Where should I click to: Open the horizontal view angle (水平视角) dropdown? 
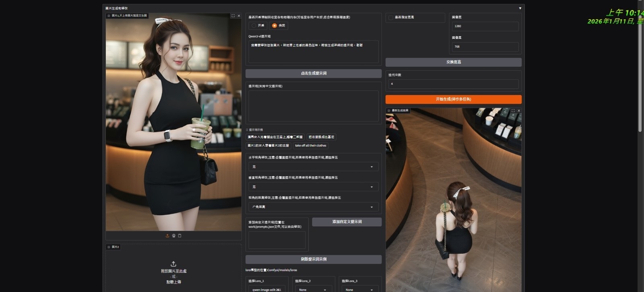(314, 167)
